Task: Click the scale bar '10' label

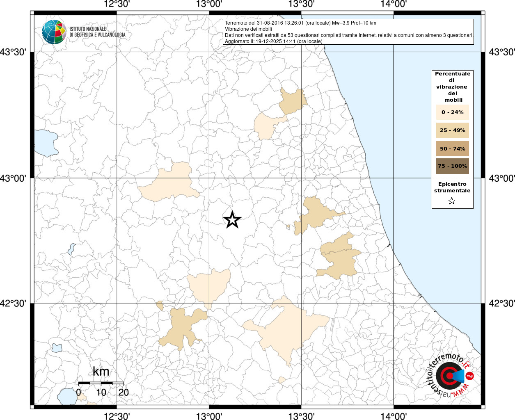Action: point(101,392)
